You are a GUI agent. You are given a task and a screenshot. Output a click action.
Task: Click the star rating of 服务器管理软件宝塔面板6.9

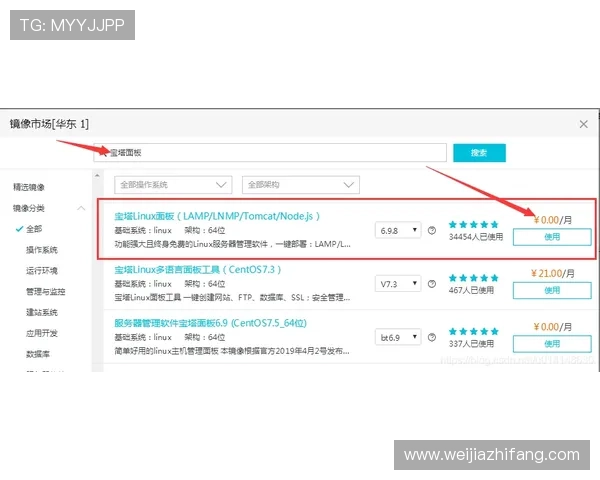pyautogui.click(x=473, y=331)
